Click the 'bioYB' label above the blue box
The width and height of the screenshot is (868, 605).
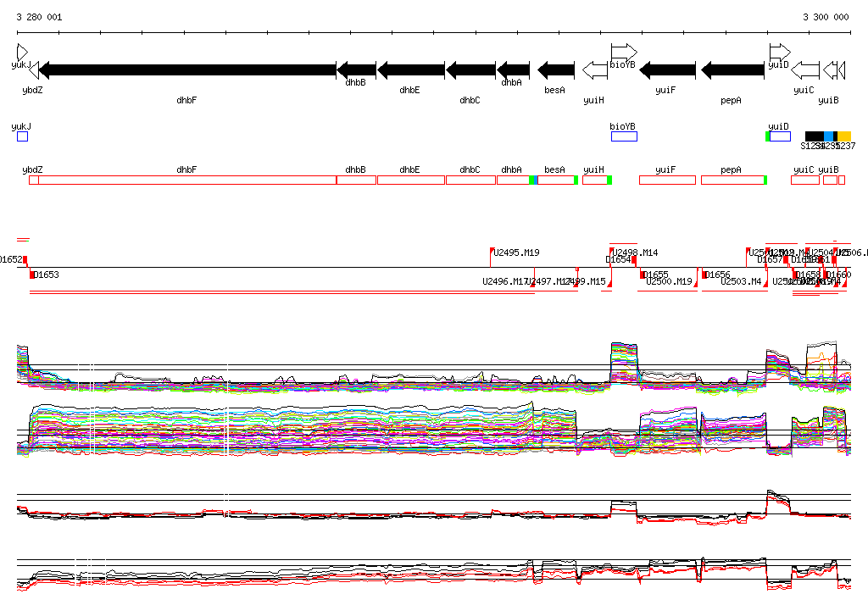point(623,126)
